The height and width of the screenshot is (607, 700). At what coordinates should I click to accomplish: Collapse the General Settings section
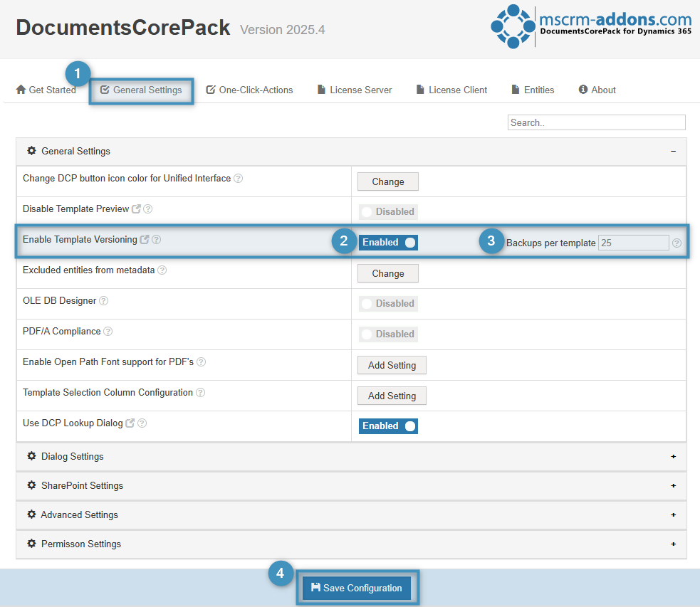[673, 152]
